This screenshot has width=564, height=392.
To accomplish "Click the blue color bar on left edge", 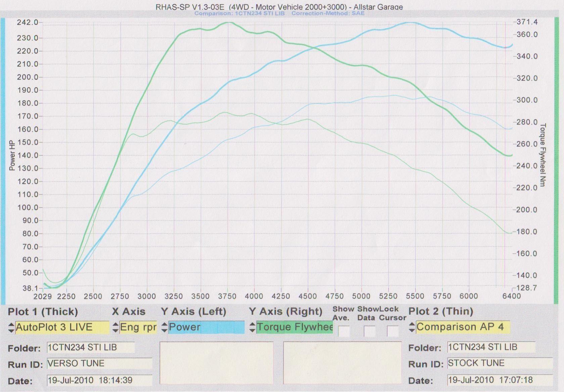I will click(x=3, y=161).
